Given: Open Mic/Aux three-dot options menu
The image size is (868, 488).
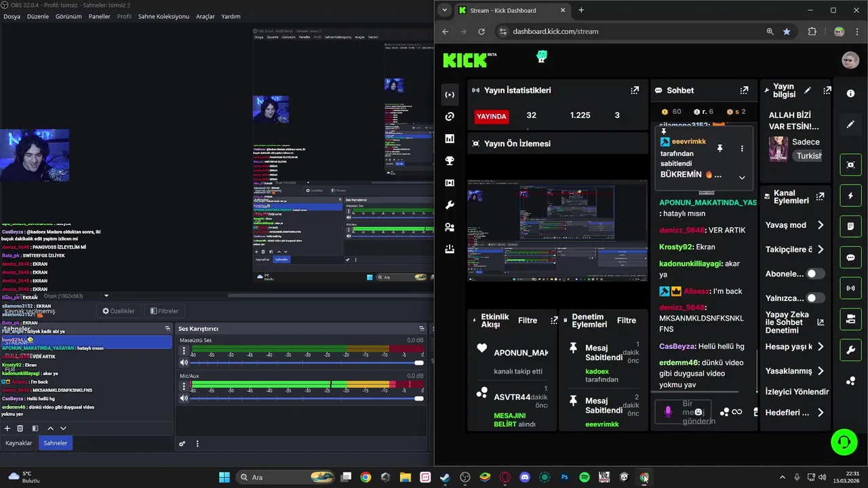Looking at the screenshot, I should [184, 386].
